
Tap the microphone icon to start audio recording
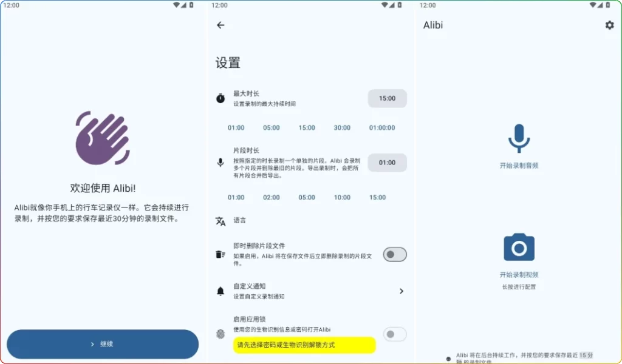tap(519, 138)
